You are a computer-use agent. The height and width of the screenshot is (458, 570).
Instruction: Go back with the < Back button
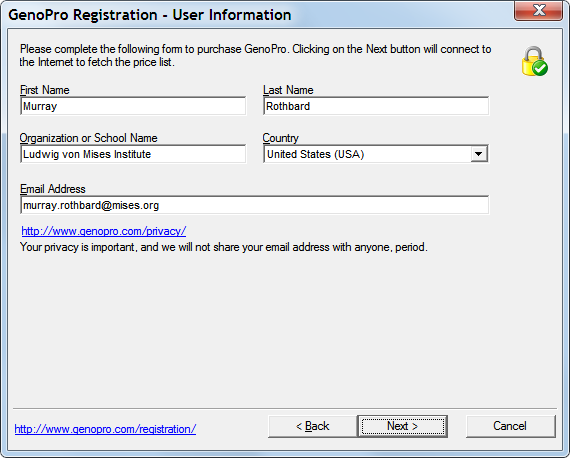pos(313,426)
